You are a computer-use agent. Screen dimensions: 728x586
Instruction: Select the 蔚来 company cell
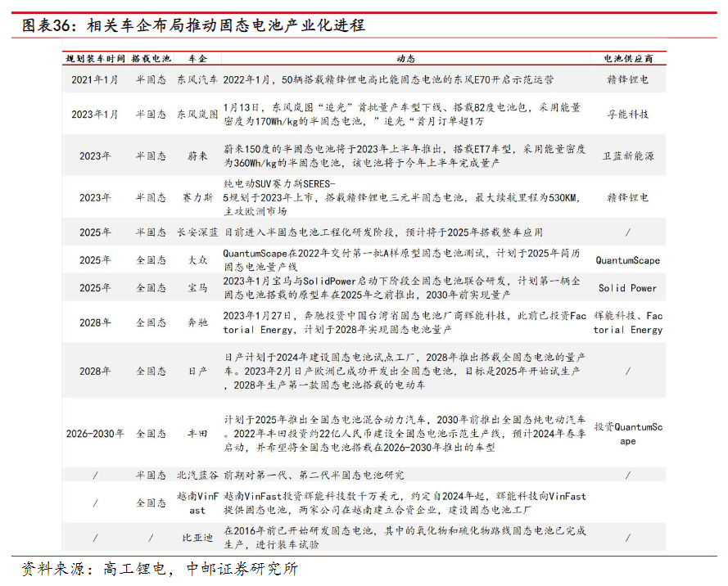[x=197, y=156]
